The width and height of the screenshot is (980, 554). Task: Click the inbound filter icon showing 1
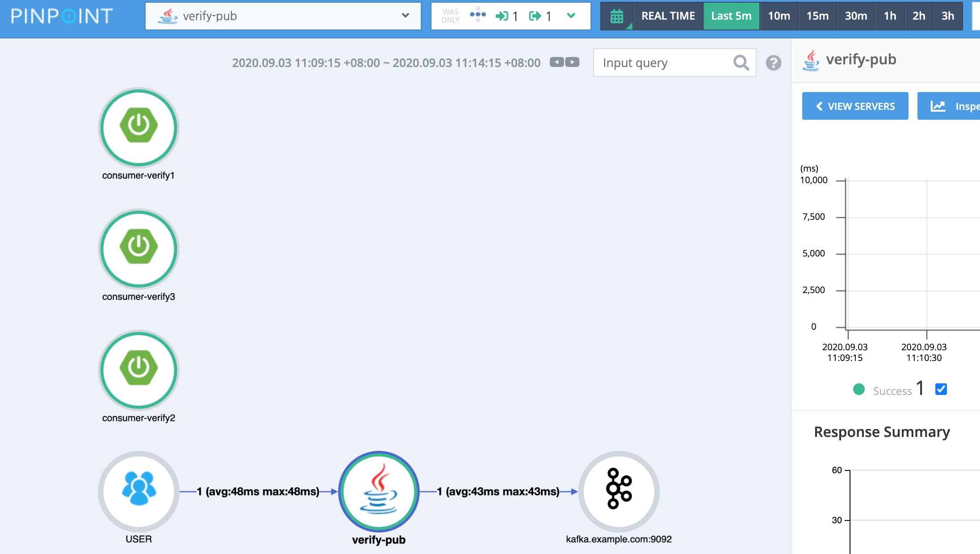[505, 16]
